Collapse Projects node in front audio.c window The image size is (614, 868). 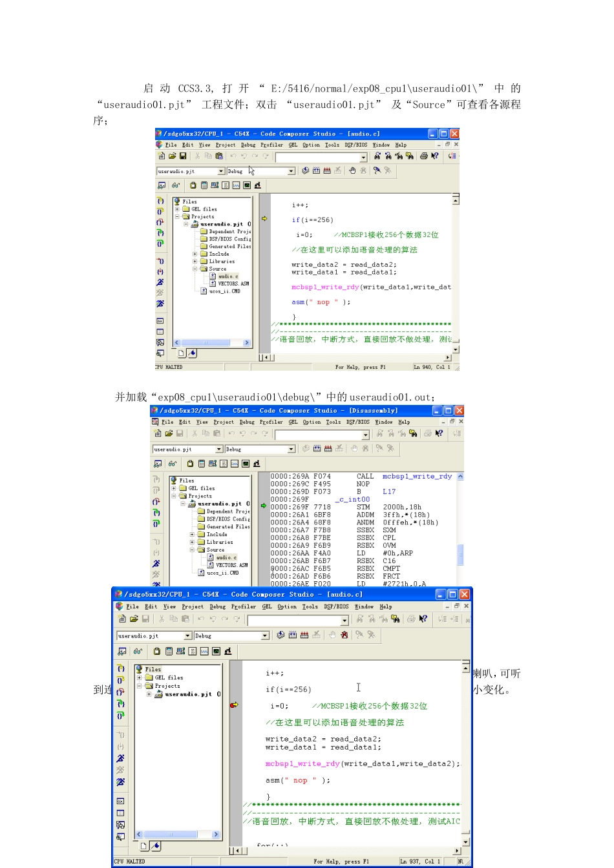(139, 686)
